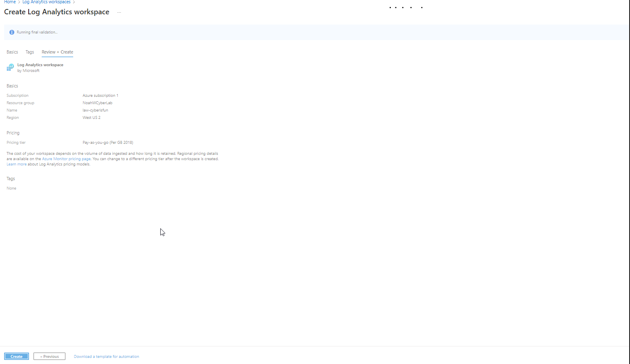Click the Create Log Analytics workspace heading

pyautogui.click(x=57, y=12)
